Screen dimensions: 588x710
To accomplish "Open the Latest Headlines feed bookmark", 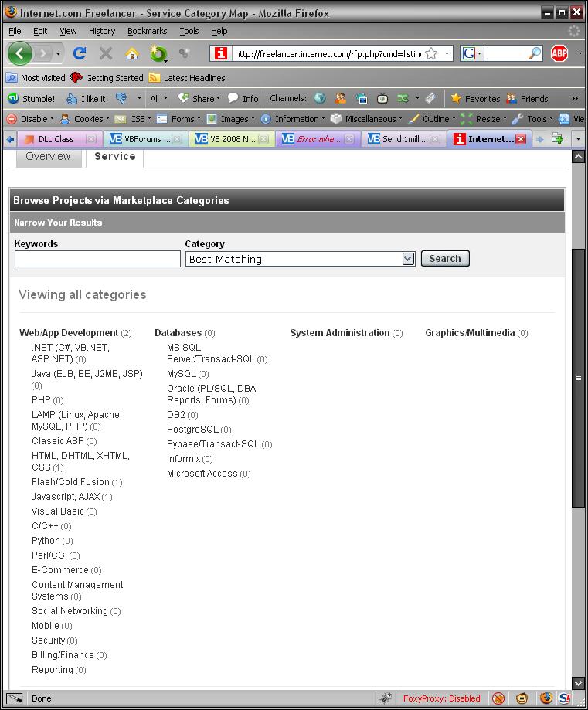I will (187, 78).
